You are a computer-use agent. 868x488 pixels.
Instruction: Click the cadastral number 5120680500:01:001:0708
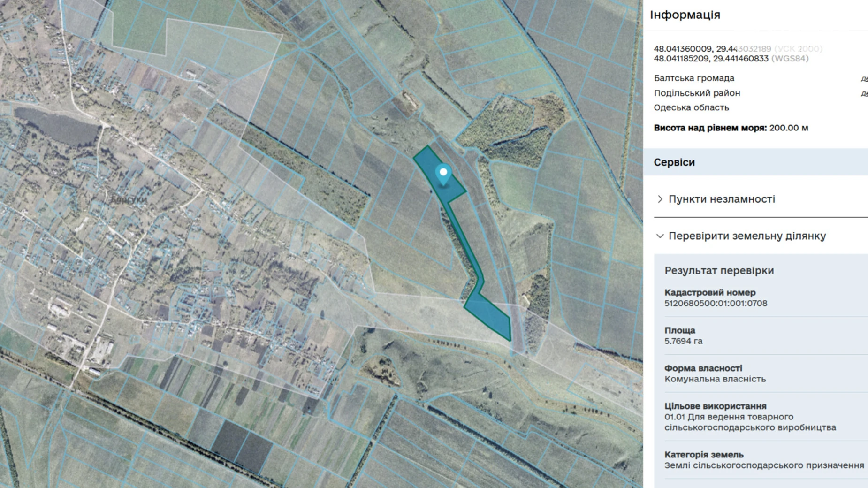716,303
